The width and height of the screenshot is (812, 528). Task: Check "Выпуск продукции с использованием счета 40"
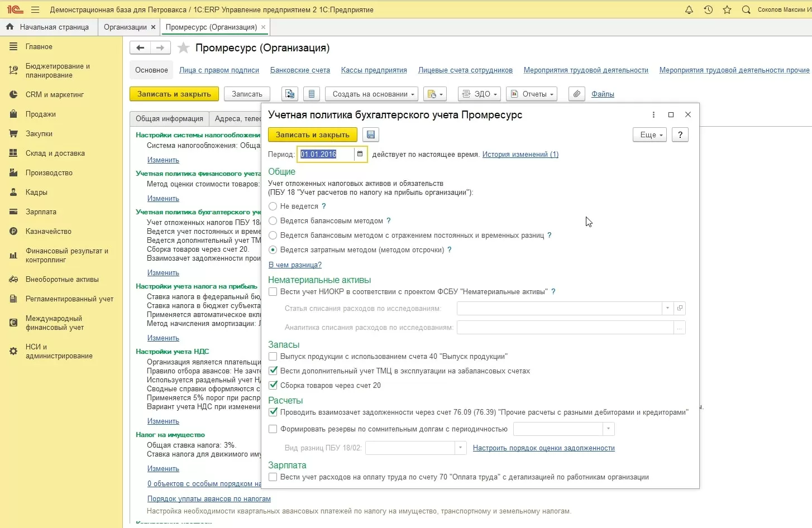click(x=273, y=356)
